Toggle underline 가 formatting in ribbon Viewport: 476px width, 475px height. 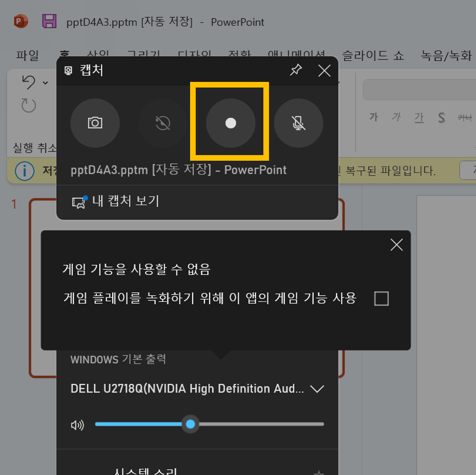click(x=419, y=117)
